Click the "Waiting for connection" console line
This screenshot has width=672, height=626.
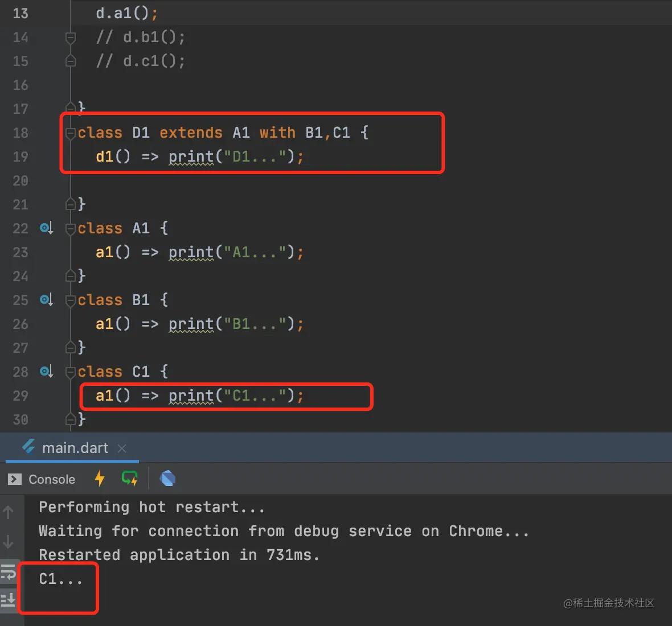click(x=284, y=532)
